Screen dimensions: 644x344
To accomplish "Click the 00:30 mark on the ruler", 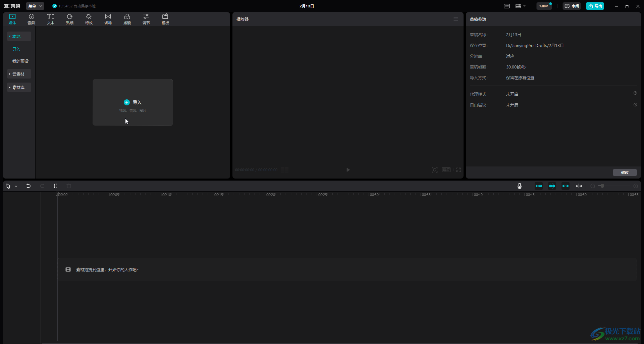I will tap(374, 195).
